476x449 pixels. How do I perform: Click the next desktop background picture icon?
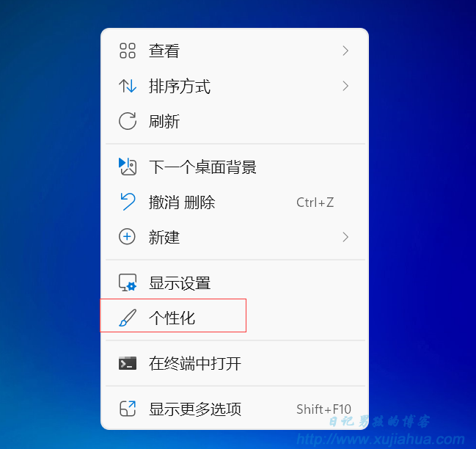tap(128, 167)
